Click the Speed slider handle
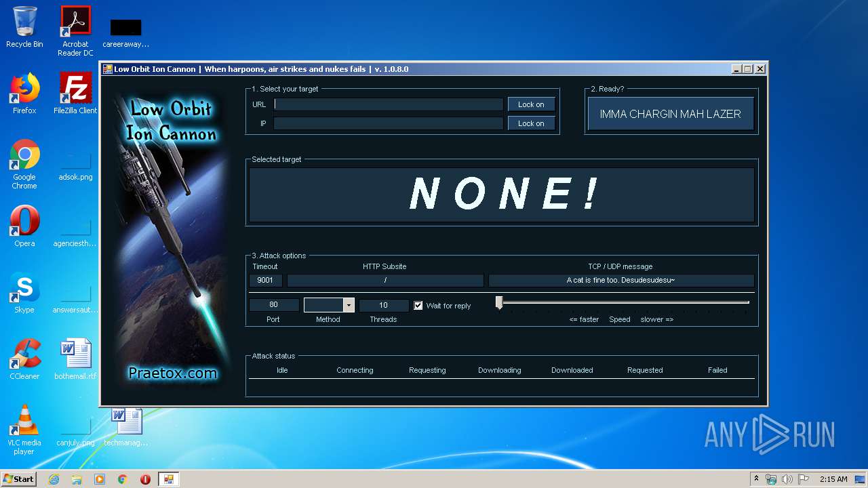 click(499, 302)
